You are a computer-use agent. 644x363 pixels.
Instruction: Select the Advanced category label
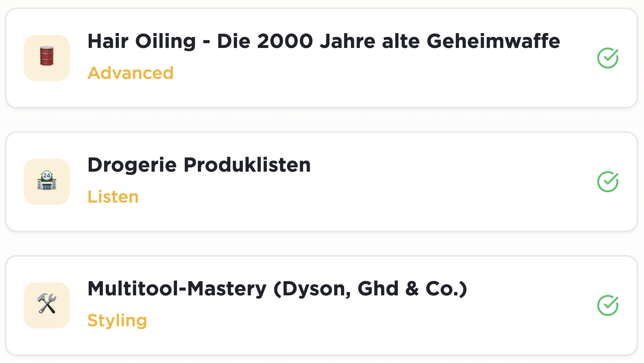(x=130, y=73)
